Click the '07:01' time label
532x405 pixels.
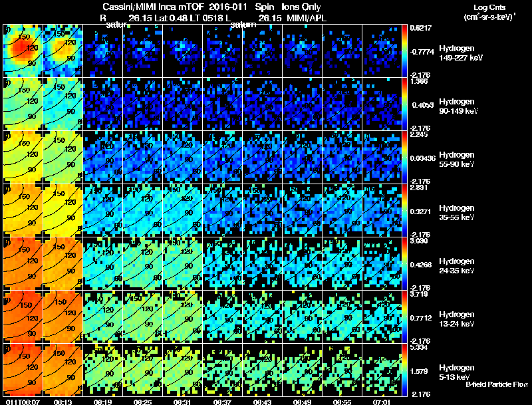tap(382, 402)
